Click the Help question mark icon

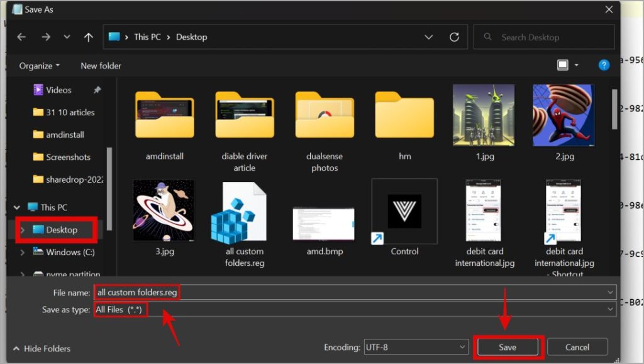(603, 65)
